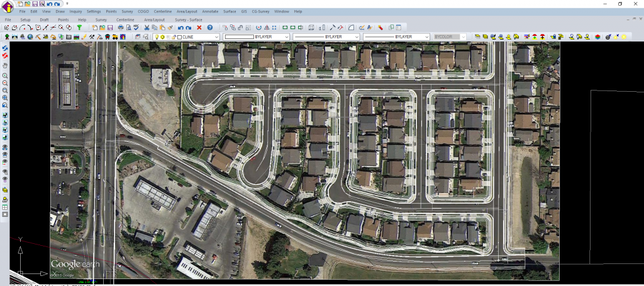Click the green filter funnel icon
The height and width of the screenshot is (286, 644).
point(80,28)
